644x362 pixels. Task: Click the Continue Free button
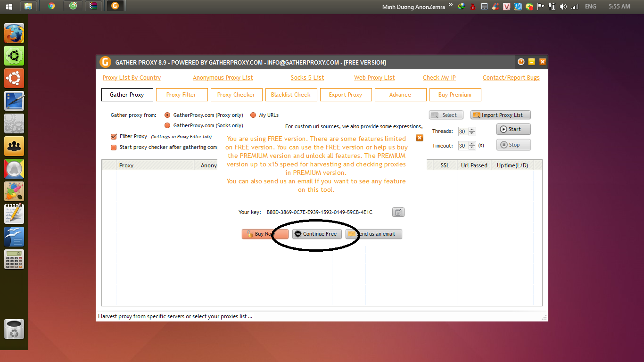(x=317, y=234)
